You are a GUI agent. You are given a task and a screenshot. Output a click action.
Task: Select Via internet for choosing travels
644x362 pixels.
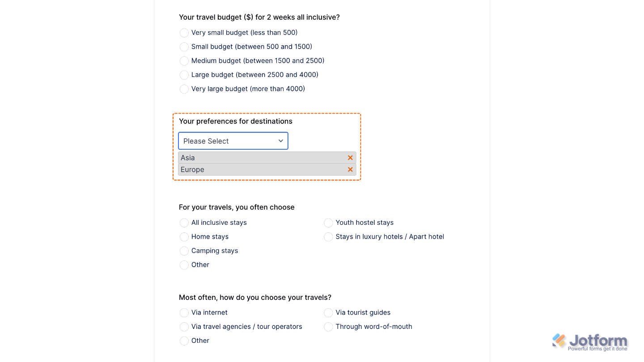(x=184, y=312)
